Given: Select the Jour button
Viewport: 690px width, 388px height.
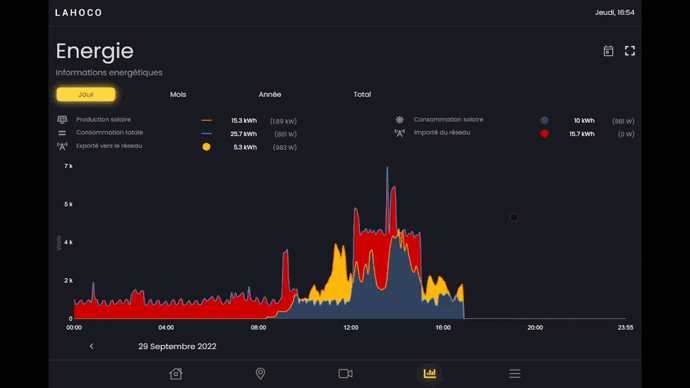Looking at the screenshot, I should click(86, 94).
